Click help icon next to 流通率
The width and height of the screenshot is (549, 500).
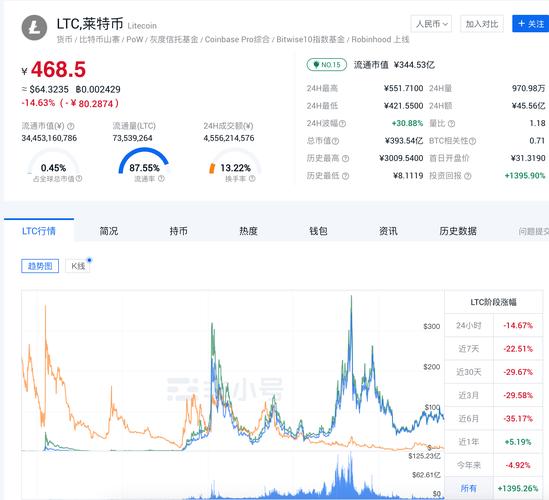click(x=161, y=179)
